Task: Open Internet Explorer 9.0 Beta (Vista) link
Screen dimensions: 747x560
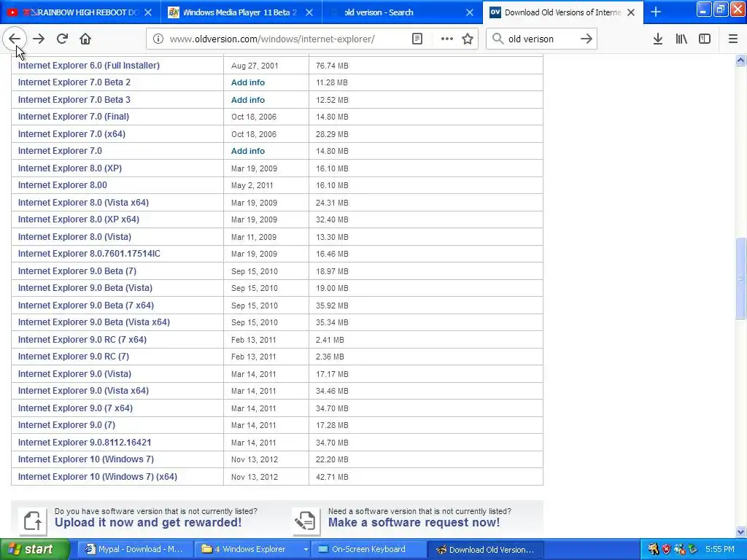Action: [x=85, y=288]
